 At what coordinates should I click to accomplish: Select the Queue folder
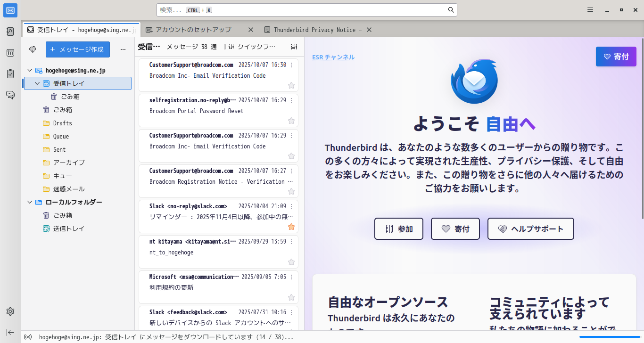click(77, 136)
